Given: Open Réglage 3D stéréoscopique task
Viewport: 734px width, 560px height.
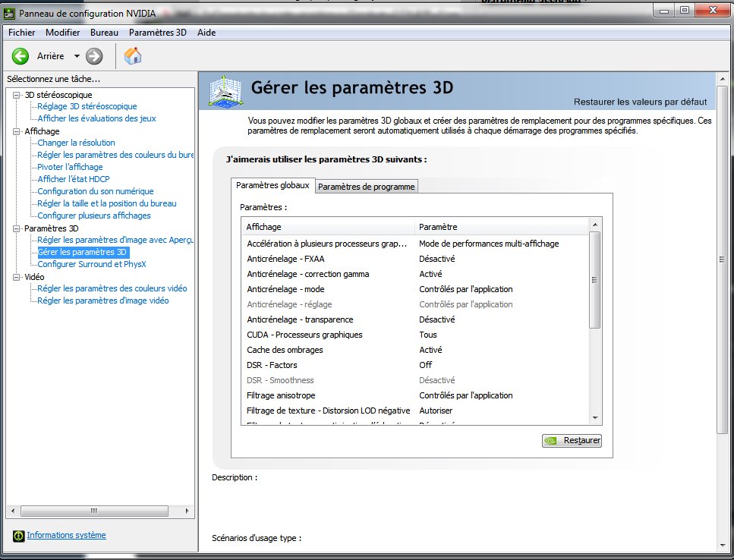Looking at the screenshot, I should (87, 106).
